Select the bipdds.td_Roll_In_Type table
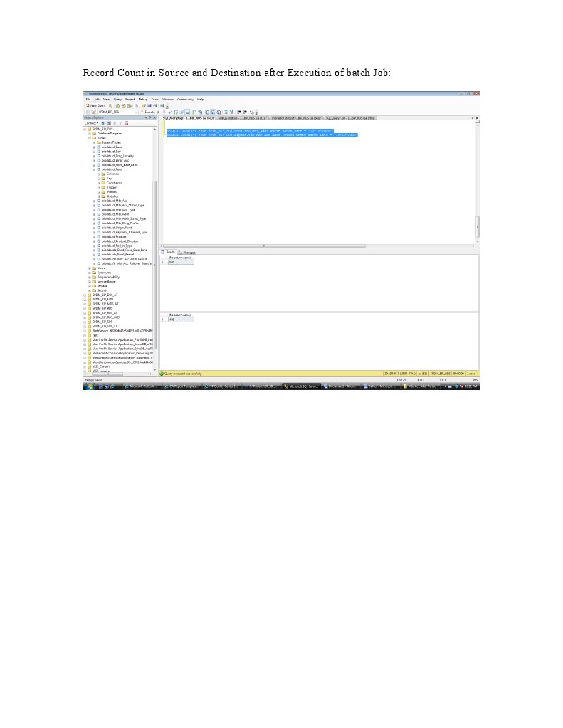The width and height of the screenshot is (563, 728). coord(117,246)
